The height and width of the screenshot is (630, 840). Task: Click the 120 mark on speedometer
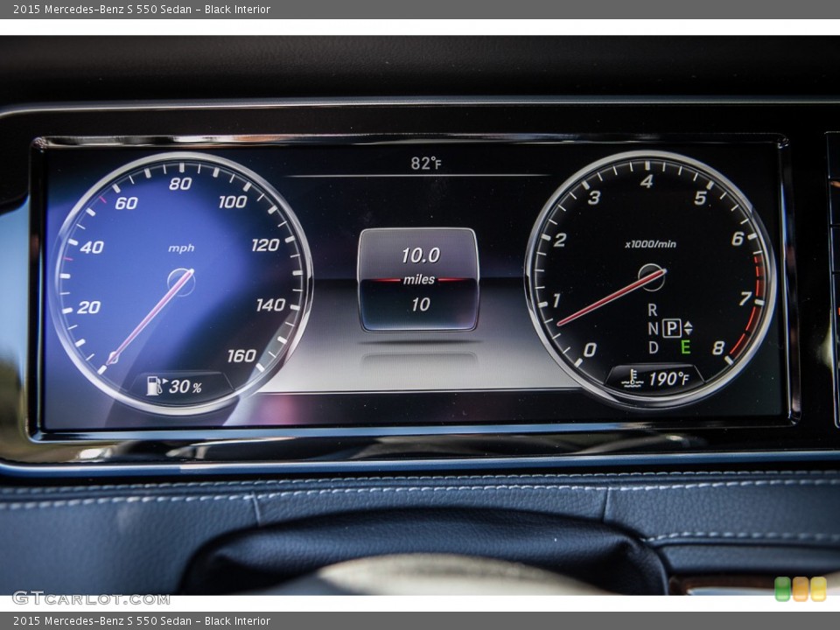click(265, 245)
